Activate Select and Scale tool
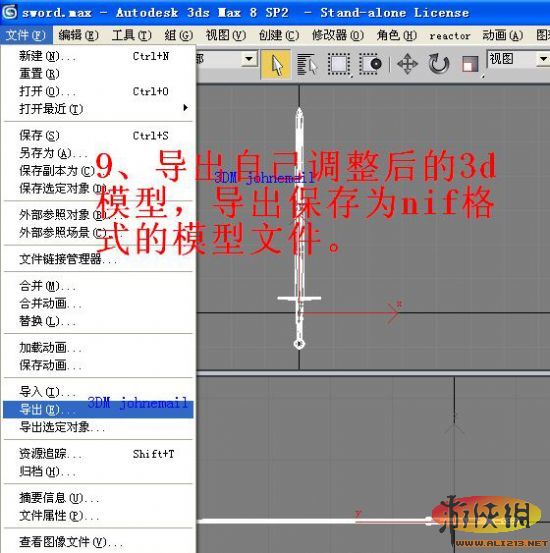Viewport: 550px width, 553px height. [x=471, y=65]
